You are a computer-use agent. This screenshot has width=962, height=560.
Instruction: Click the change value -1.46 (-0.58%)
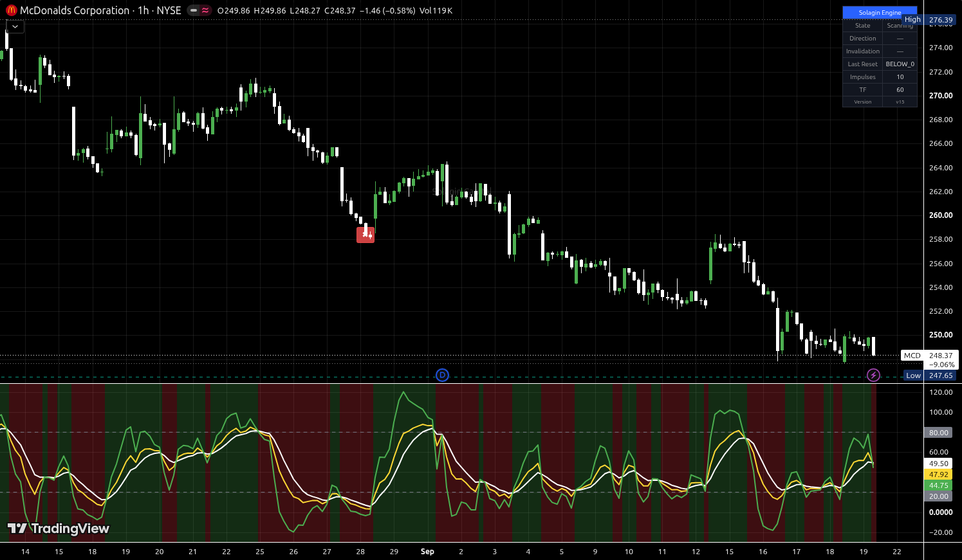[387, 10]
